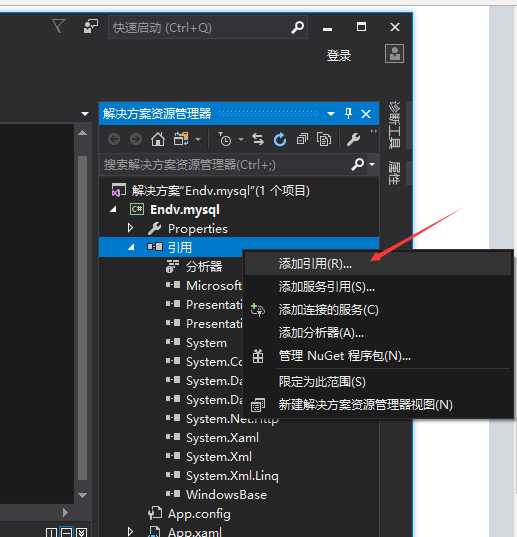Viewport: 517px width, 537px height.
Task: Close the 解决方案资源管理器 panel
Action: click(366, 114)
